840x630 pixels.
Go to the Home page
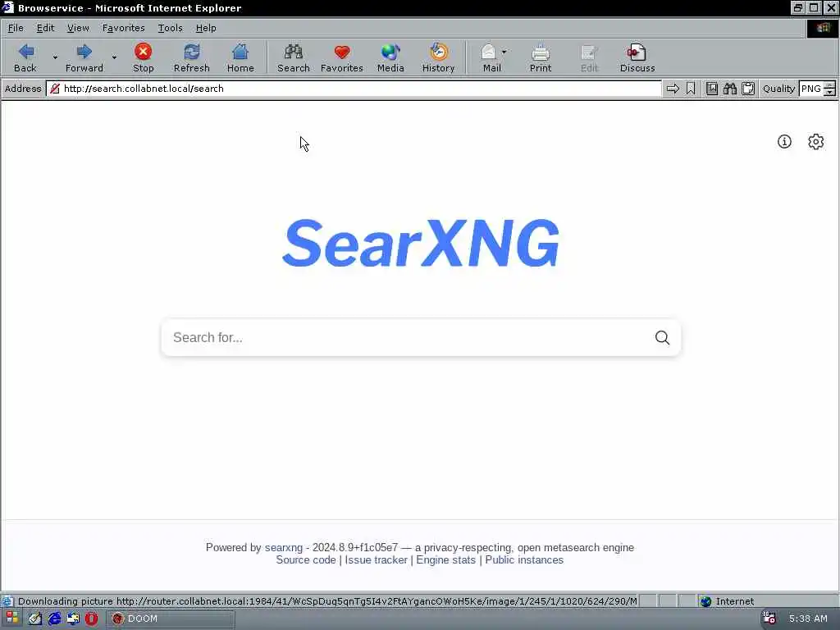coord(240,58)
